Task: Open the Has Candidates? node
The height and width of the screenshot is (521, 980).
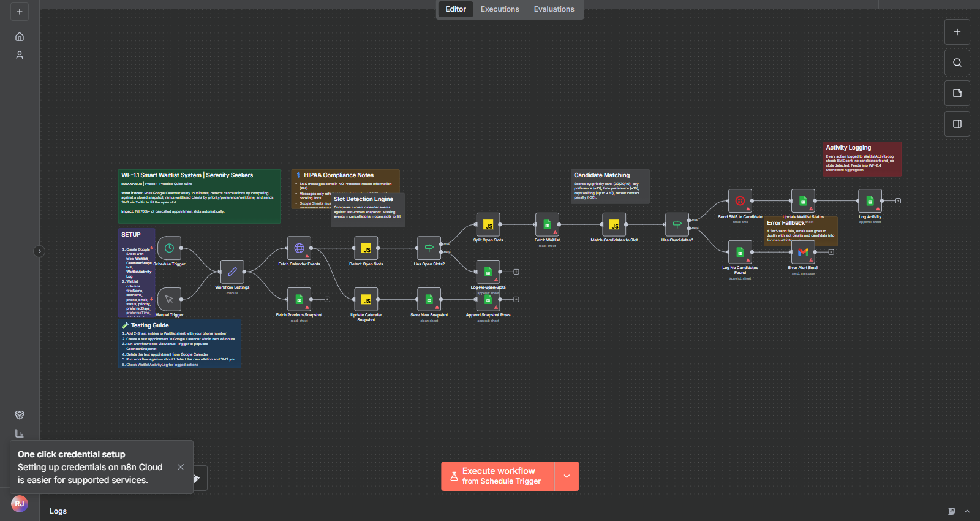Action: 677,224
